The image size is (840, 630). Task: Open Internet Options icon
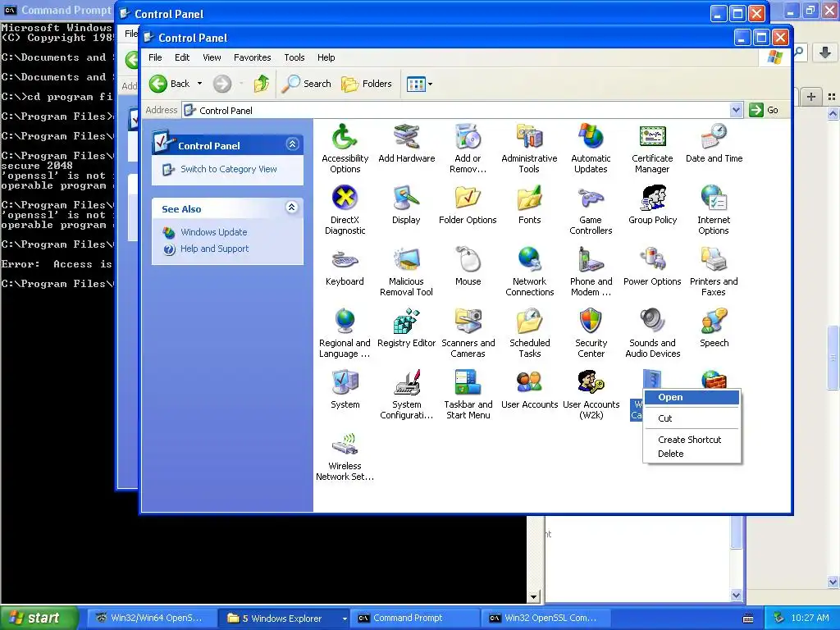(x=714, y=199)
